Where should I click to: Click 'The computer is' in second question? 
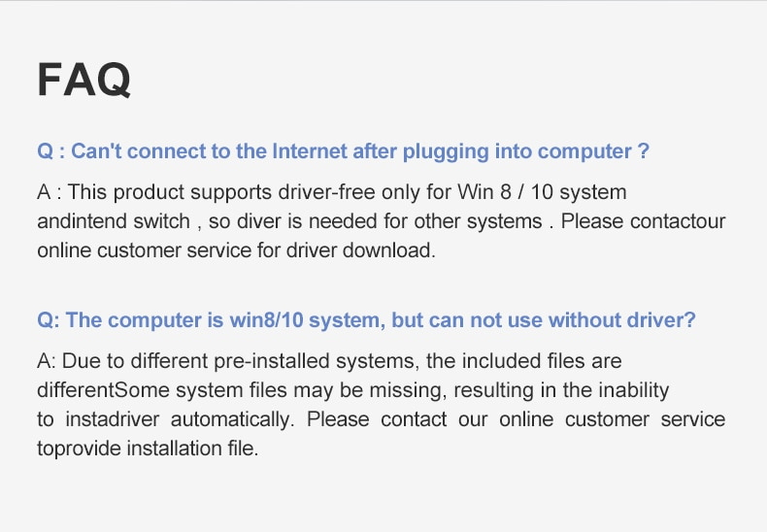pyautogui.click(x=145, y=320)
